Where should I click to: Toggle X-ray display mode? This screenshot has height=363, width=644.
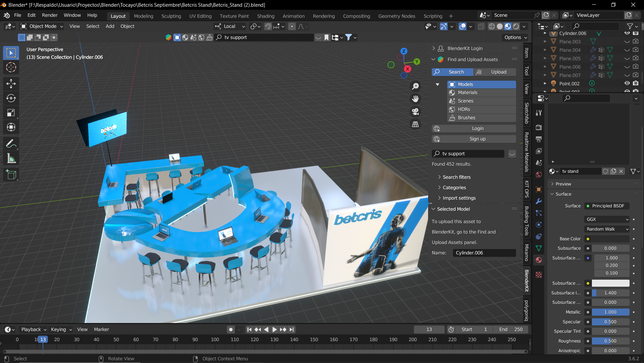(481, 27)
